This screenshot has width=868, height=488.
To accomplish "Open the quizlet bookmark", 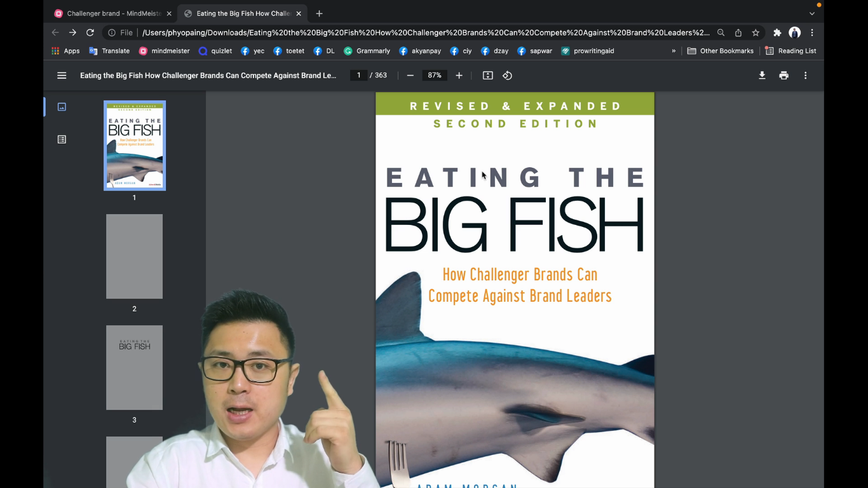I will (x=215, y=51).
